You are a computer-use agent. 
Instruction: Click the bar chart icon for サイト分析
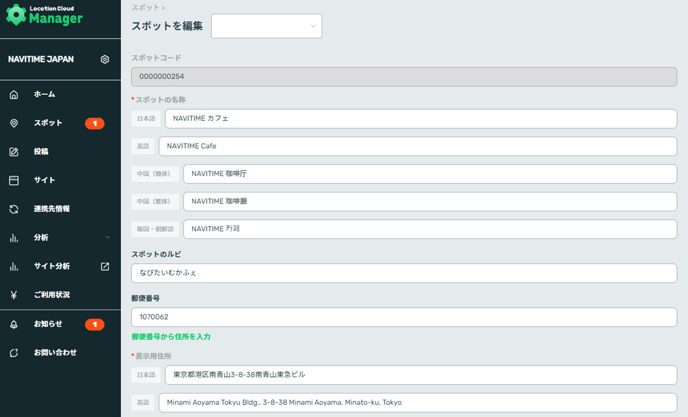[14, 266]
